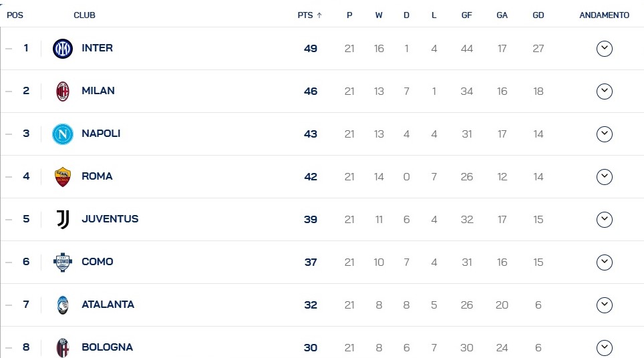Screen dimensions: 644x358
Task: Click the AC Milan club crest
Action: point(62,91)
